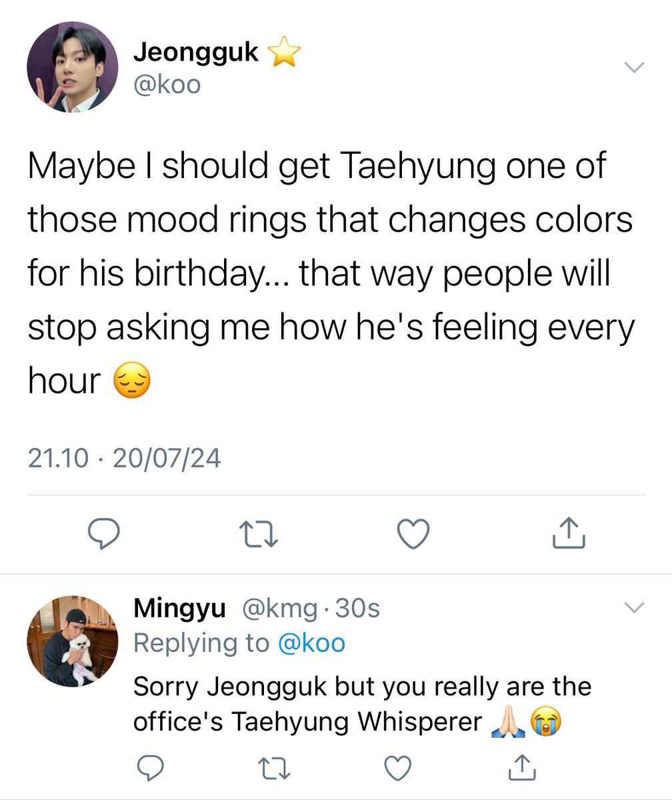Screen dimensions: 672x800
Task: Open Mingyu's profile picture
Action: tap(72, 641)
